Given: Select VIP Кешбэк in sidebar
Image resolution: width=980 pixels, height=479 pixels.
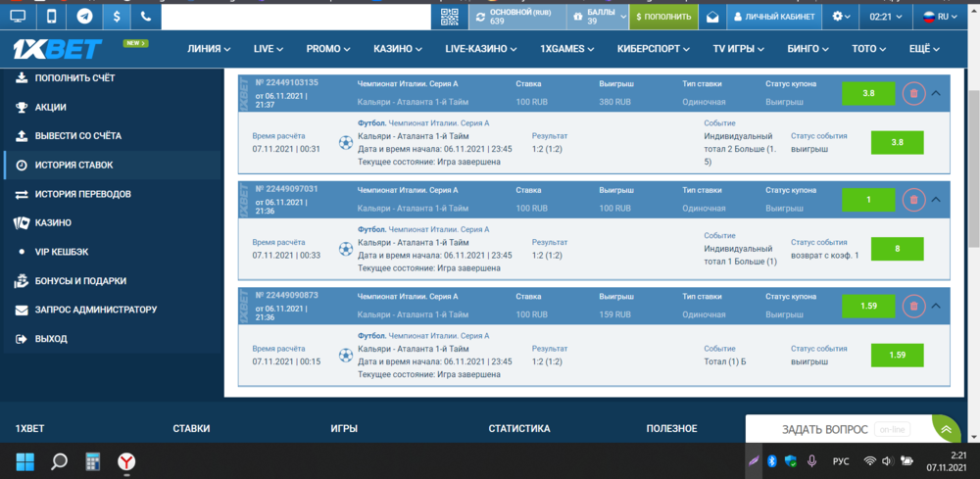Looking at the screenshot, I should pos(112,252).
